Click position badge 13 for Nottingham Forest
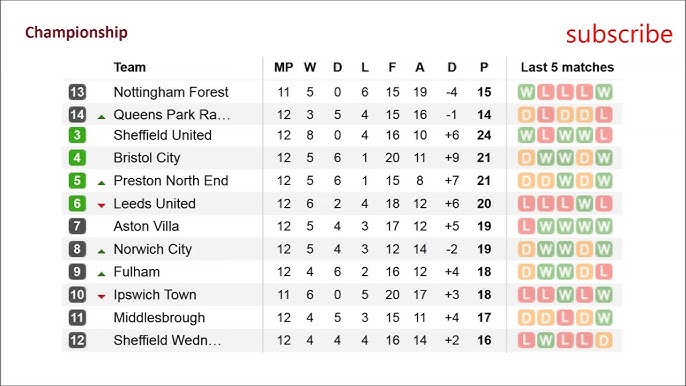 [x=77, y=92]
